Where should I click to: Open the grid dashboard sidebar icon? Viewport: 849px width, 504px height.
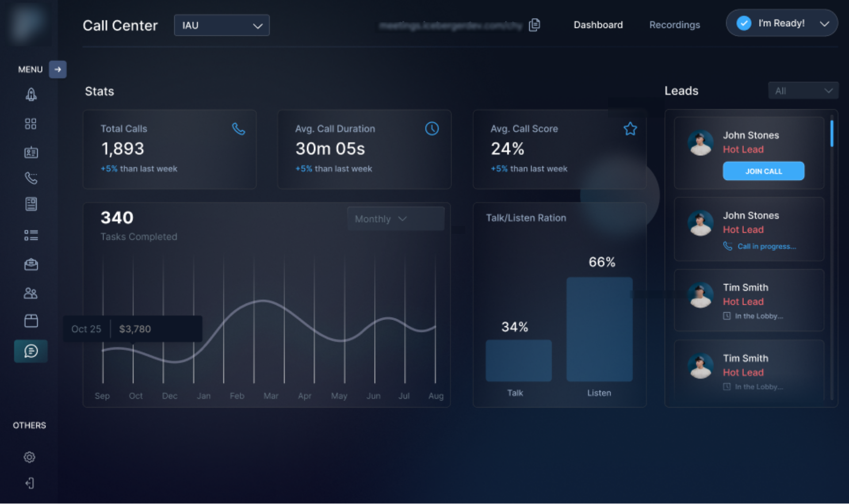[x=31, y=124]
